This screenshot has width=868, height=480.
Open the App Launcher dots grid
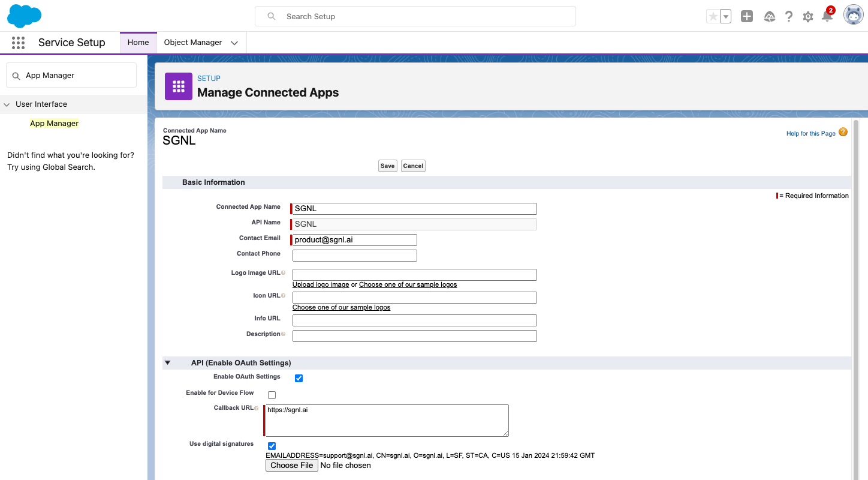(x=18, y=43)
